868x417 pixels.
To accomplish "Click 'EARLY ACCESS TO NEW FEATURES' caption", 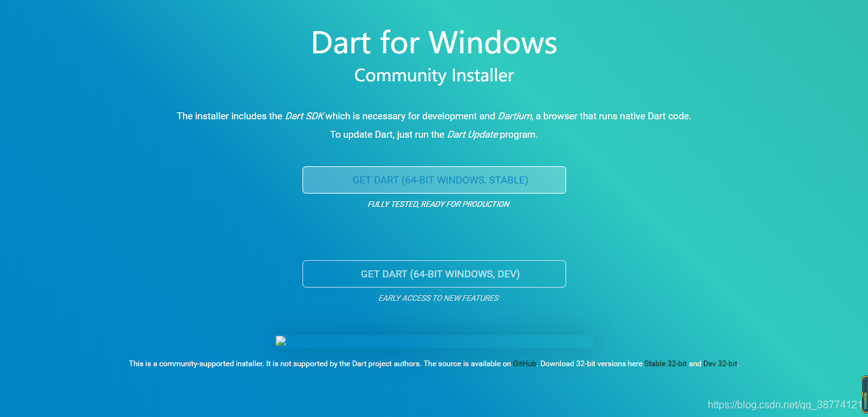I will [x=438, y=298].
